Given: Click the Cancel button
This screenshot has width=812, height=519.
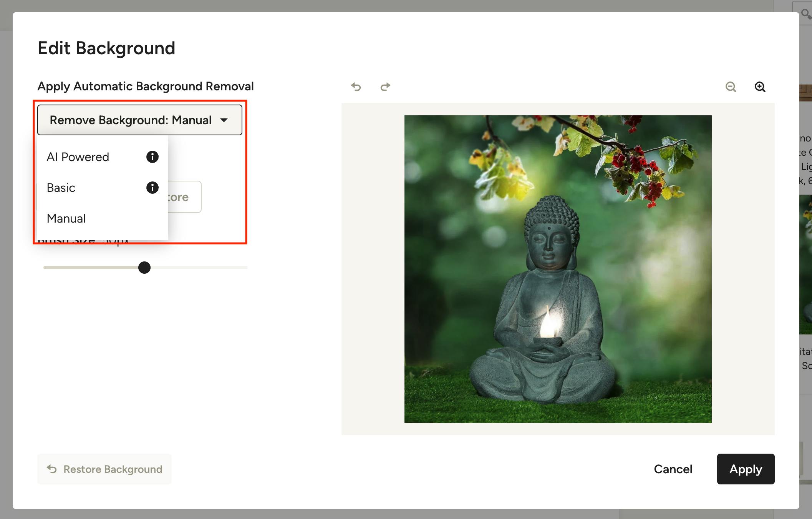Looking at the screenshot, I should (673, 469).
